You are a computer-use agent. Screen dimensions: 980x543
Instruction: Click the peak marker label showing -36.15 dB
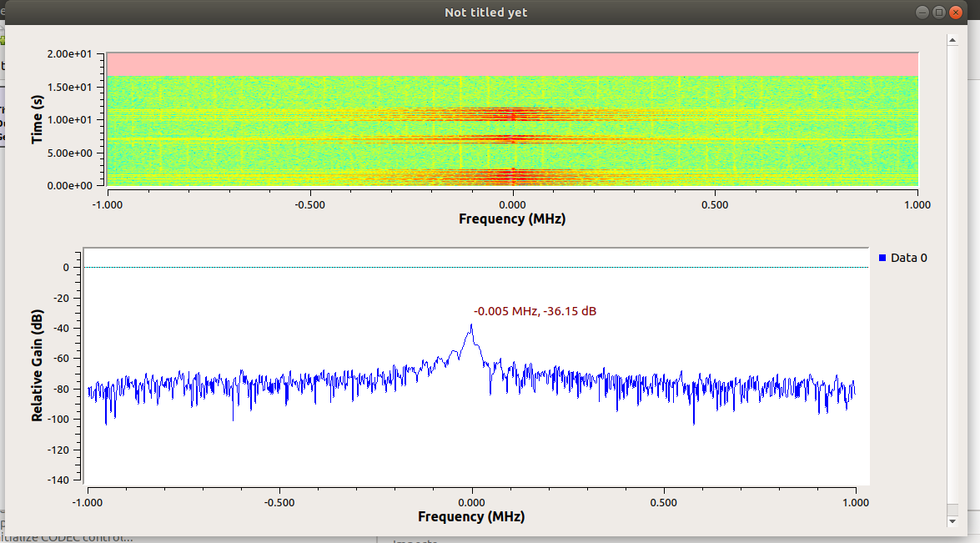point(534,311)
